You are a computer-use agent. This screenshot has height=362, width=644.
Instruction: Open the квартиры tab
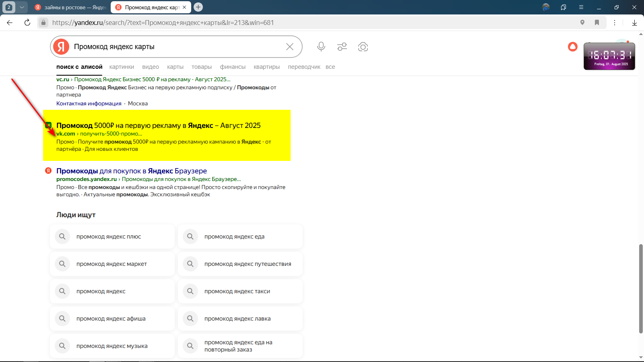click(x=266, y=67)
